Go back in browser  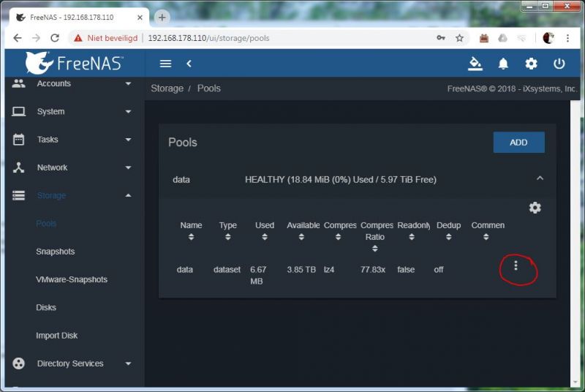coord(17,38)
